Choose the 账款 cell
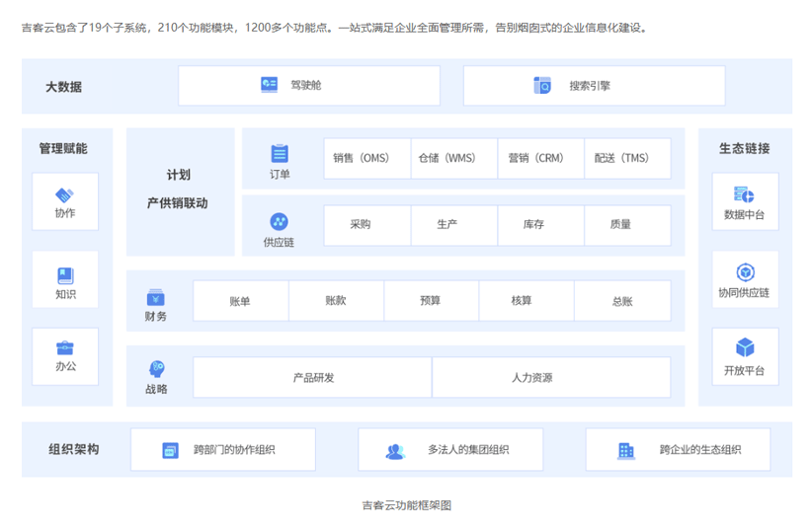 [337, 301]
